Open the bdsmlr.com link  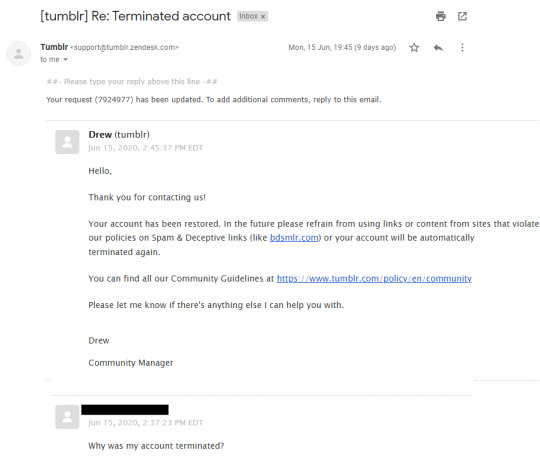294,238
